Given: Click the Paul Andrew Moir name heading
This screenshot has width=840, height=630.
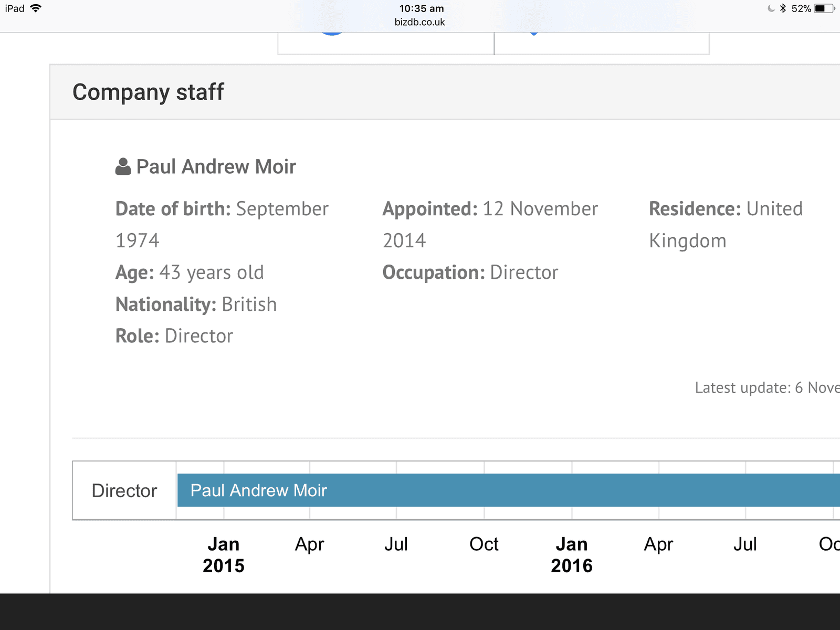Looking at the screenshot, I should pyautogui.click(x=216, y=167).
